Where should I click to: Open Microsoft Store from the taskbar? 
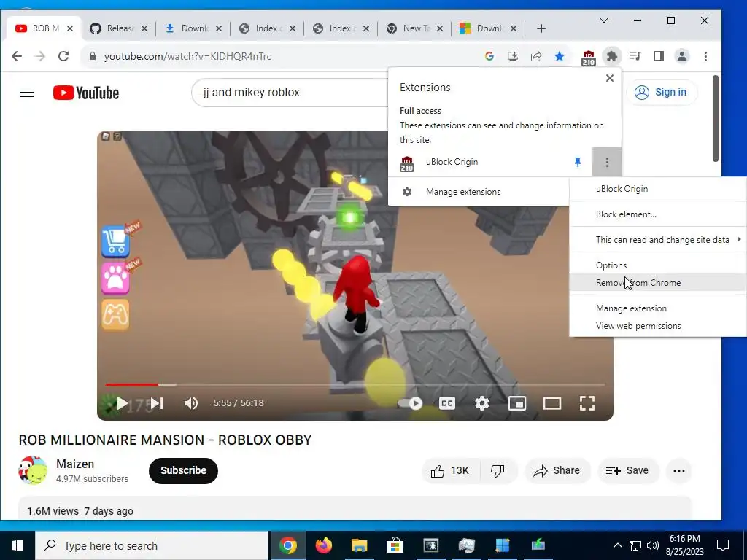(395, 545)
